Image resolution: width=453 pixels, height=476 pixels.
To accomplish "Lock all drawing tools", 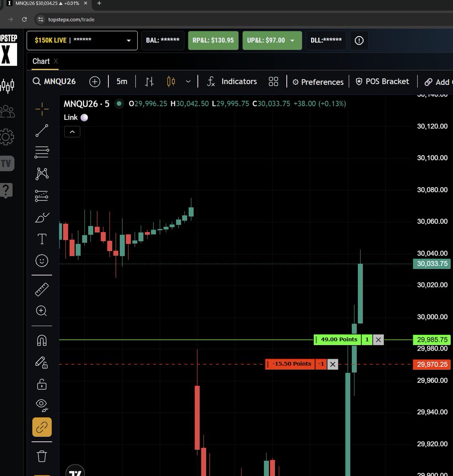I will point(42,384).
